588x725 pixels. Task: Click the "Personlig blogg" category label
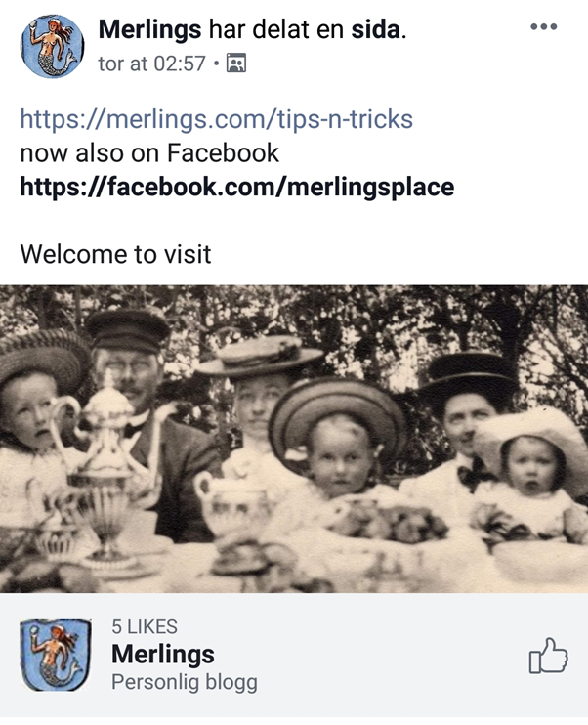185,682
